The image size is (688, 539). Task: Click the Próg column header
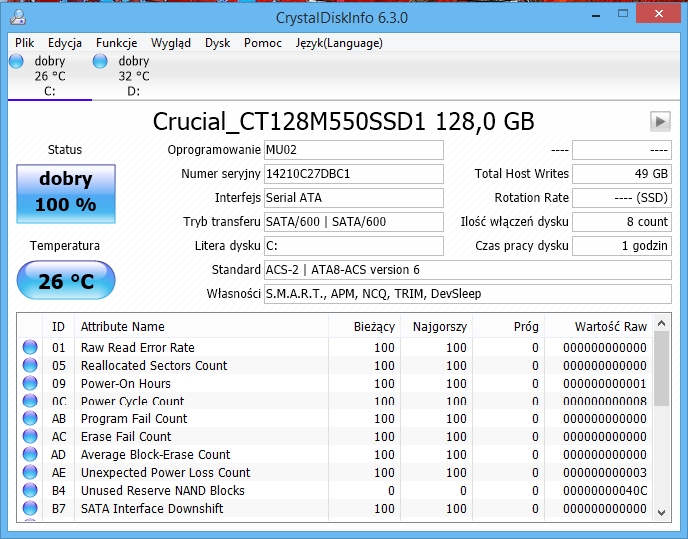(508, 327)
